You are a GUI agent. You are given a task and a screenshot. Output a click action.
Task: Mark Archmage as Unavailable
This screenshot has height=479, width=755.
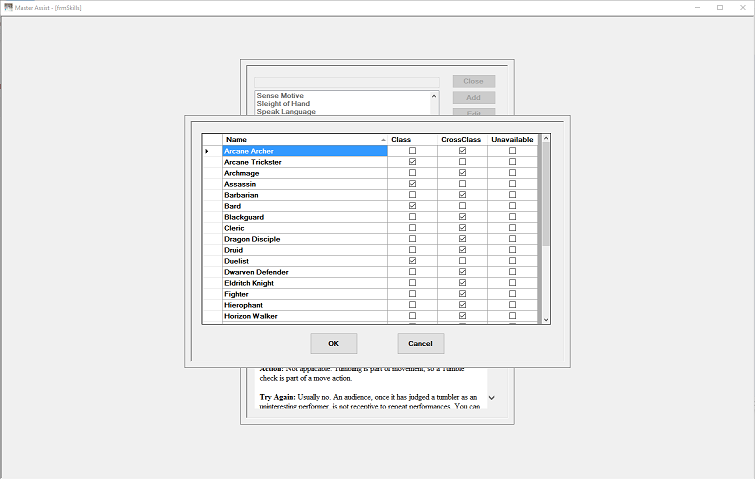coord(512,173)
